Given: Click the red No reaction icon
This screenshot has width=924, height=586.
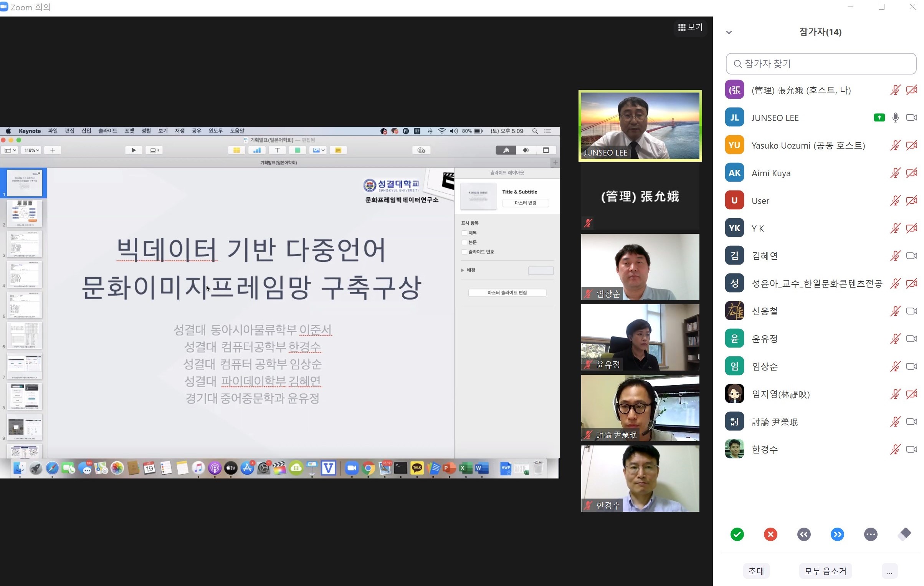Looking at the screenshot, I should (x=770, y=534).
